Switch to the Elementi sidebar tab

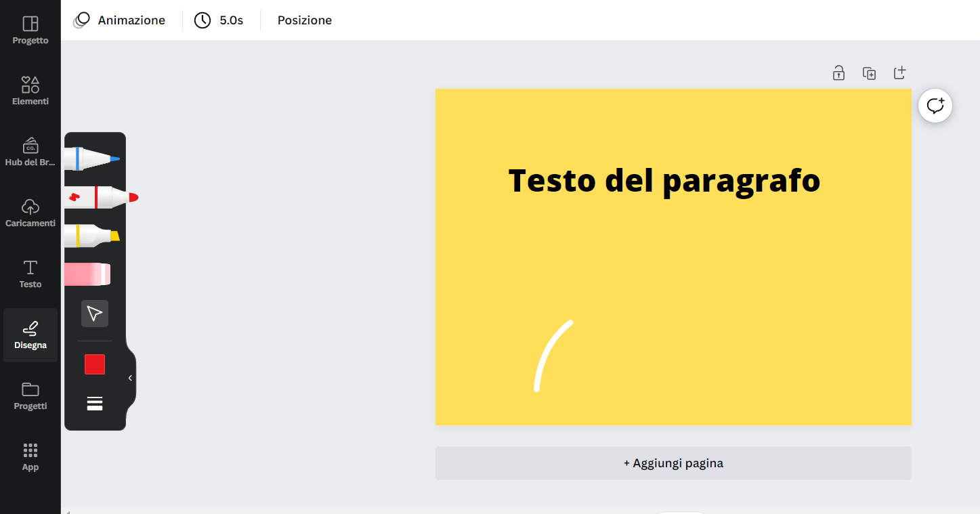tap(30, 91)
